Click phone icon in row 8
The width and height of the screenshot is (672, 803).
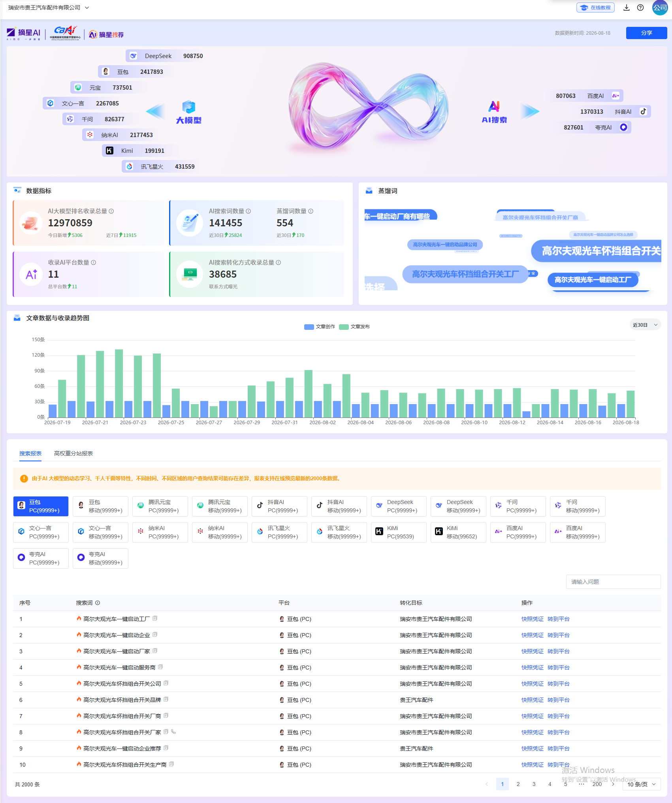coord(173,732)
